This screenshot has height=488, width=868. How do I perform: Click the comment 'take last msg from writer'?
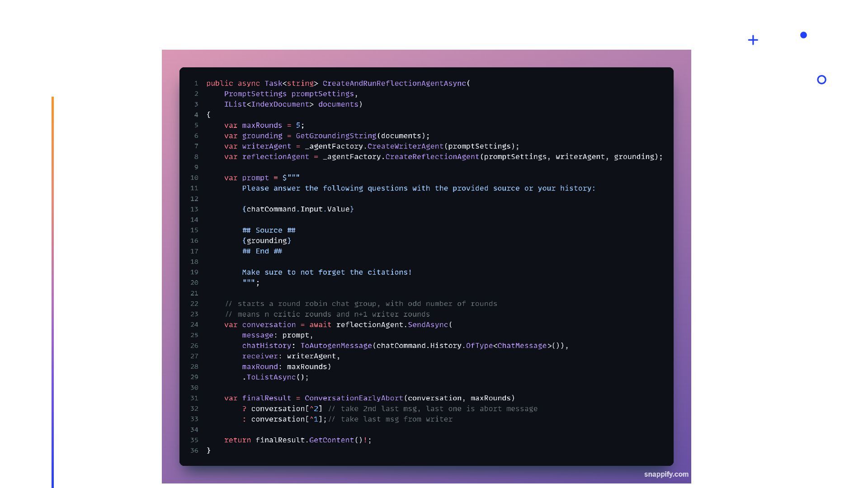(390, 419)
